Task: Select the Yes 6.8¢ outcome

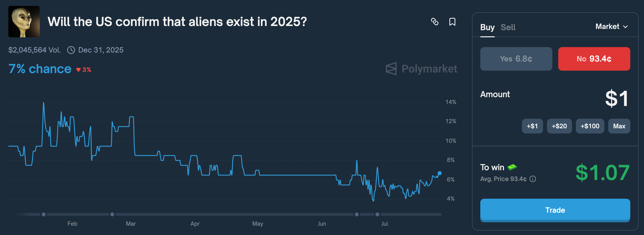Action: (516, 59)
